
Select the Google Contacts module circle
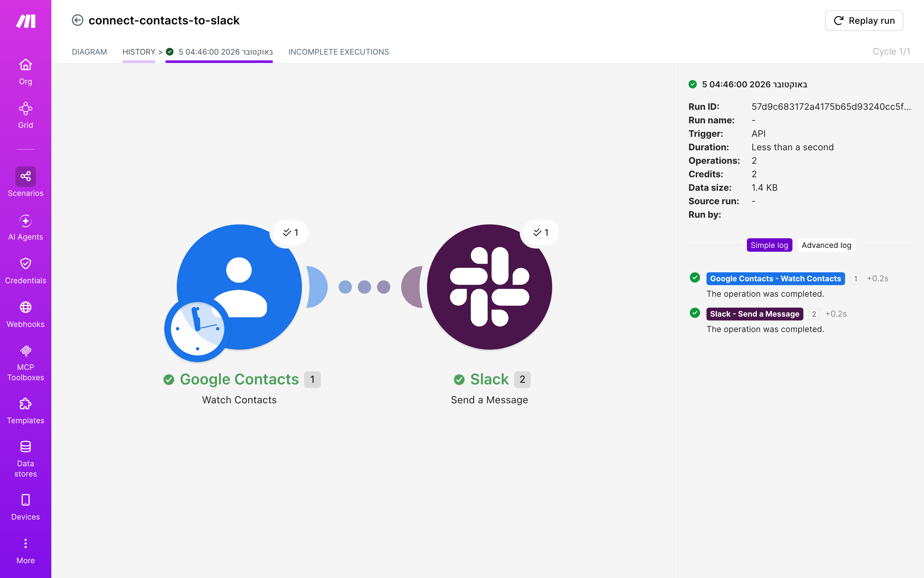pyautogui.click(x=239, y=287)
